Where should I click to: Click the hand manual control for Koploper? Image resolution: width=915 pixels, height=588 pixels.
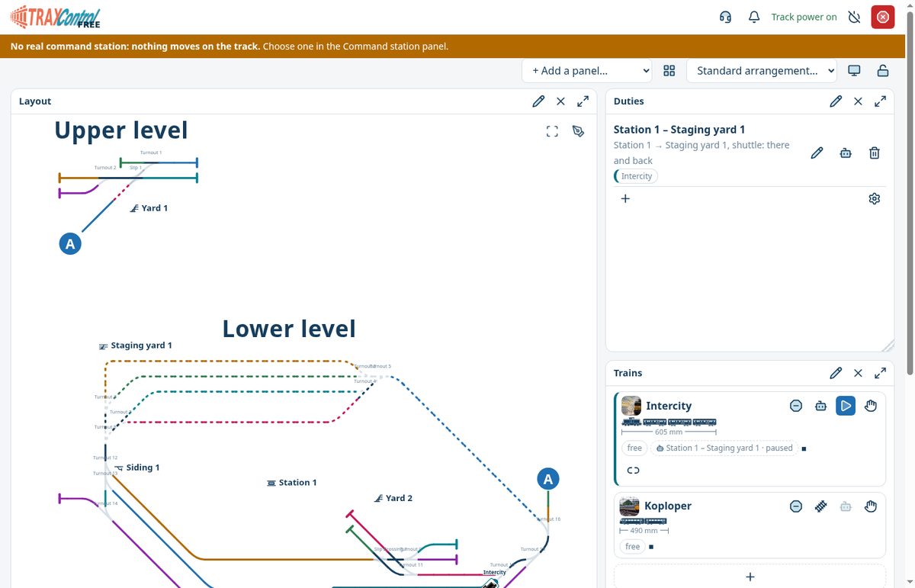click(x=871, y=506)
